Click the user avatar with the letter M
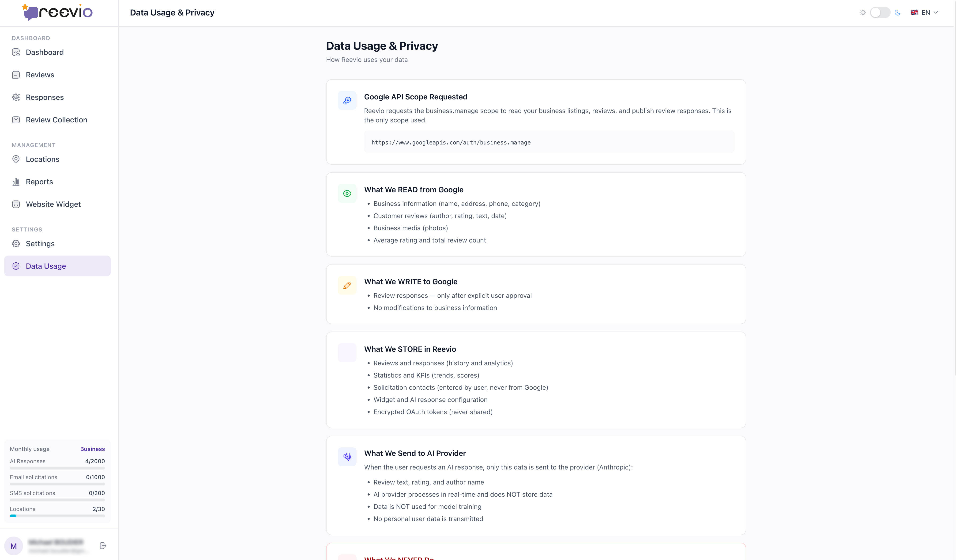 14,546
